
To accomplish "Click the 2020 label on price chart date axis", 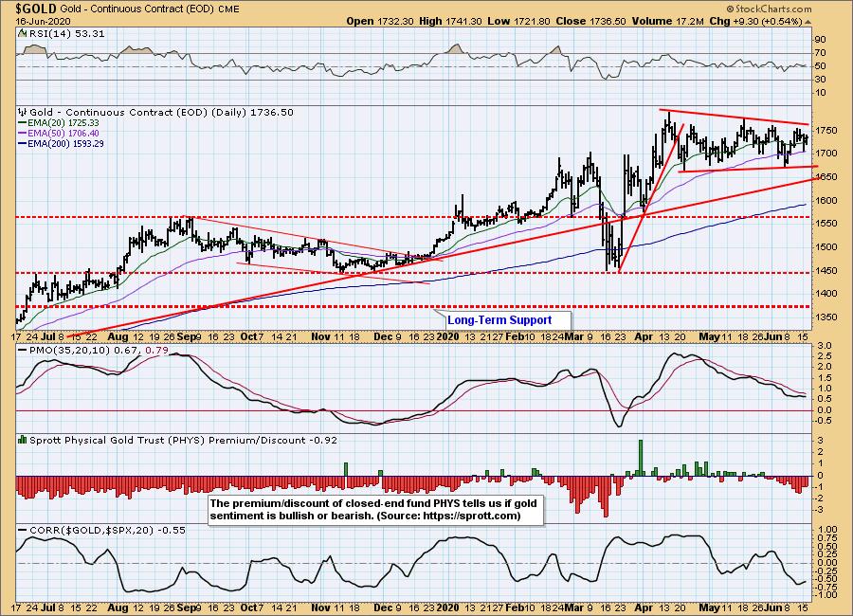I will click(449, 336).
